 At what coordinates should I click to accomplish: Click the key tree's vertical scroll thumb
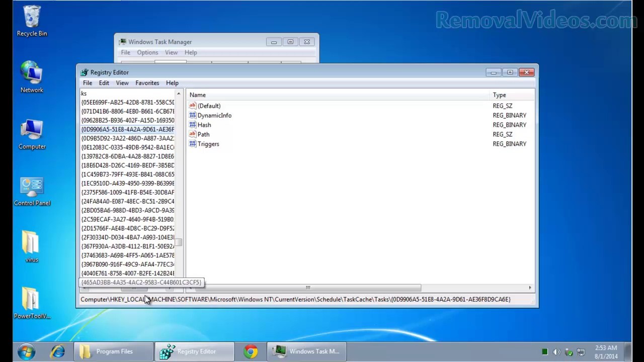point(179,242)
